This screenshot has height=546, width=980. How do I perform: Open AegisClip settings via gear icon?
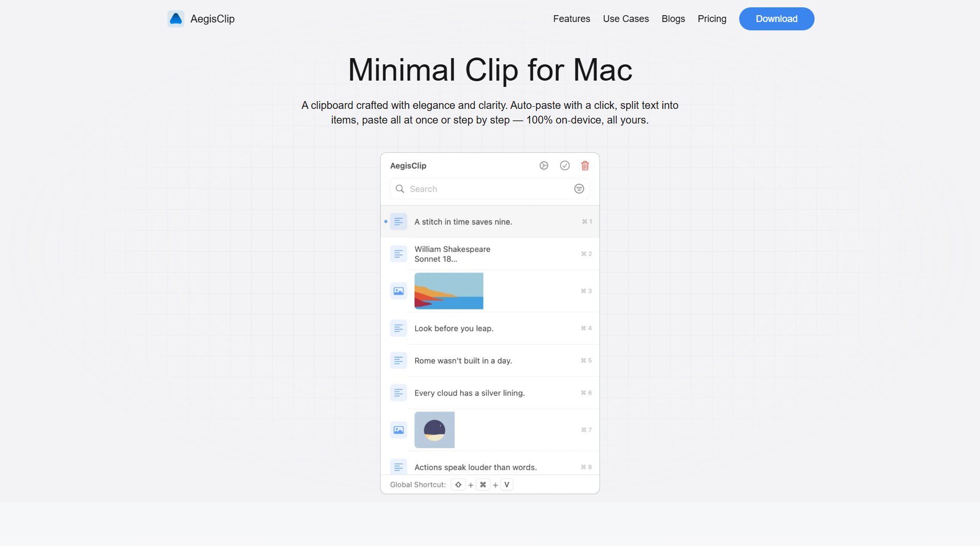point(543,165)
